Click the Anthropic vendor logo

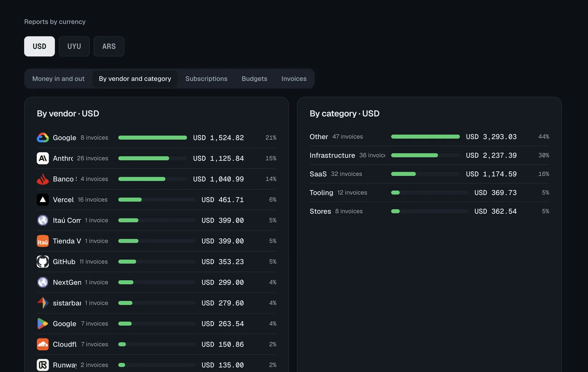pos(43,158)
